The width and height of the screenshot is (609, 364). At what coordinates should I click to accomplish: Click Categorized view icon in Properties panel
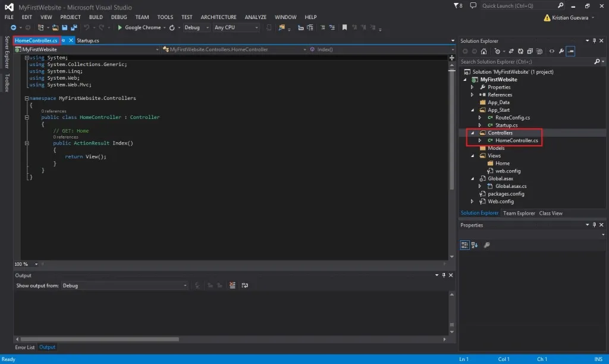[x=464, y=244]
